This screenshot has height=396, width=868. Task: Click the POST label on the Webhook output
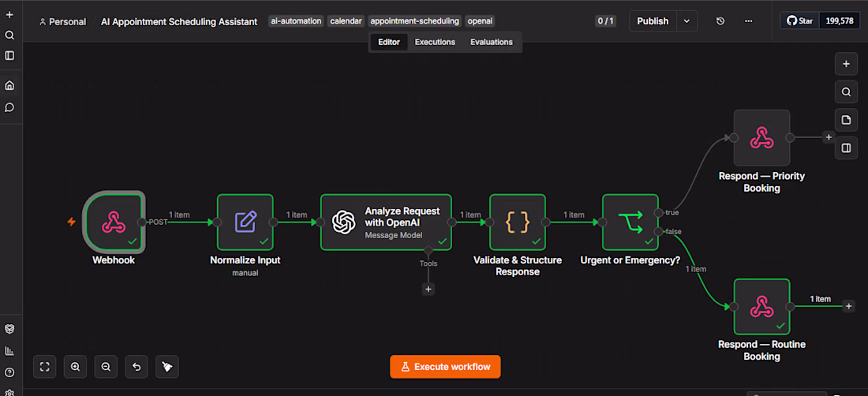(159, 222)
